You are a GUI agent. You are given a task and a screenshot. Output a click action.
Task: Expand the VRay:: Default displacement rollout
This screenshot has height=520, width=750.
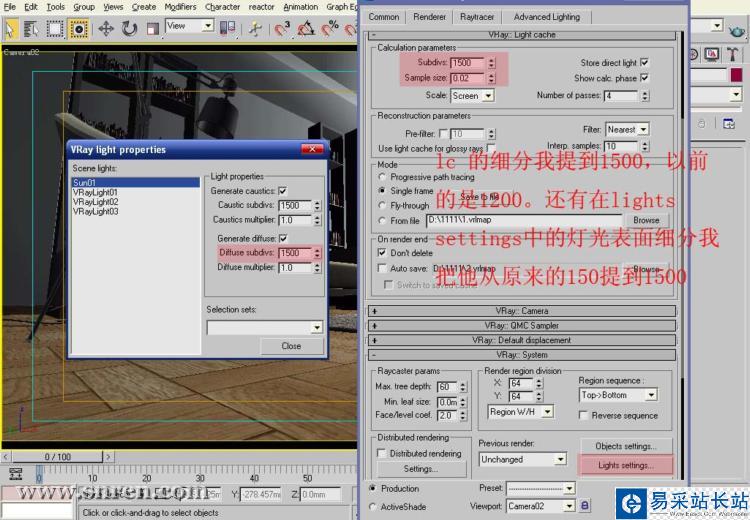[x=522, y=341]
